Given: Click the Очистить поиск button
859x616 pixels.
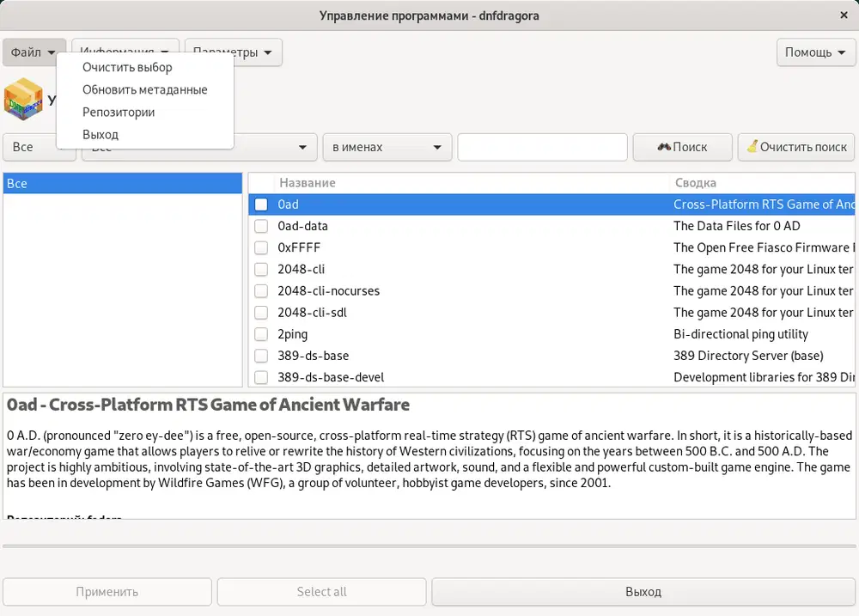Looking at the screenshot, I should point(796,147).
